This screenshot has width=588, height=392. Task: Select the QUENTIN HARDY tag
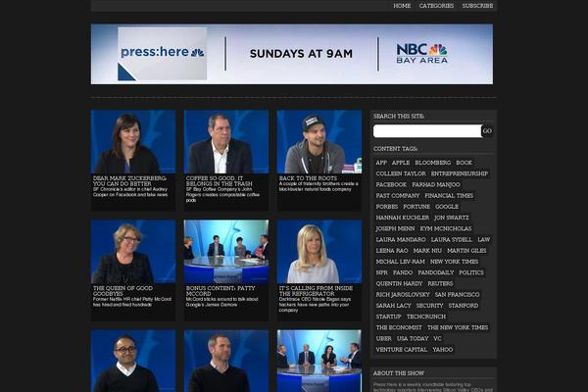(x=399, y=283)
